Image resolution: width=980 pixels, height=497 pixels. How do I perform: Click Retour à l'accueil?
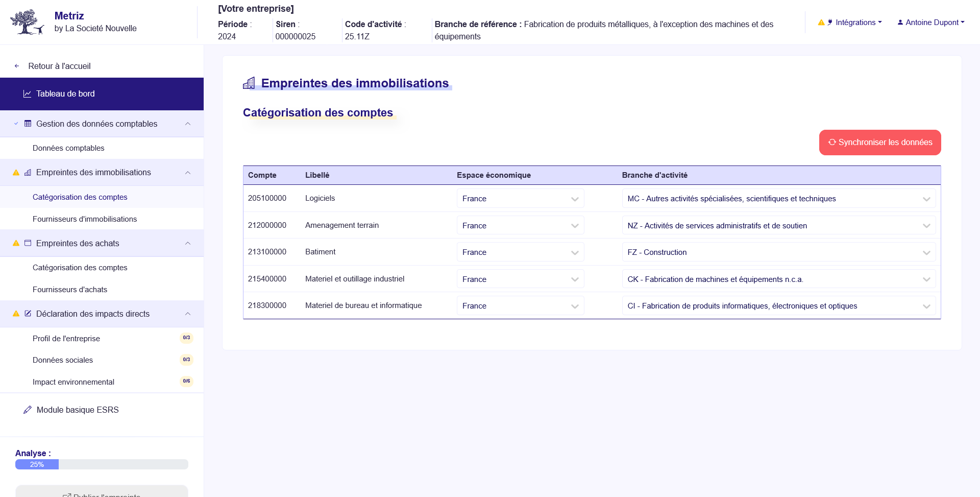[59, 66]
